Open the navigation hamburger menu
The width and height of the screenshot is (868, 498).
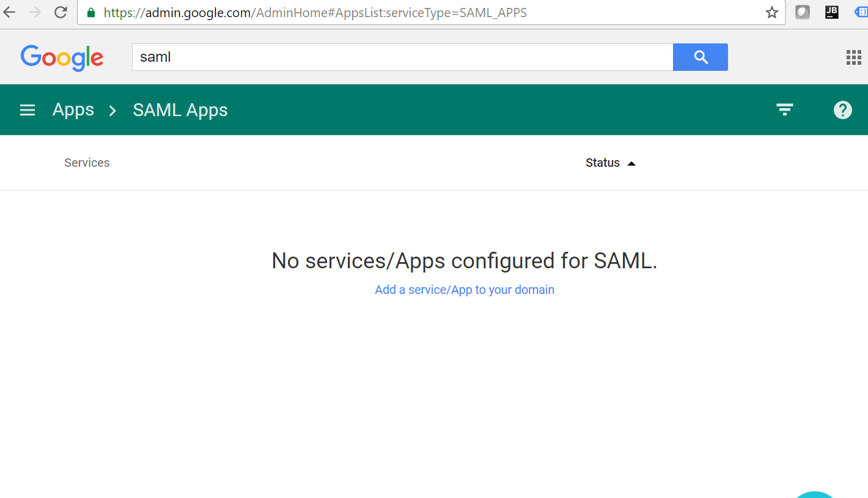[x=27, y=109]
